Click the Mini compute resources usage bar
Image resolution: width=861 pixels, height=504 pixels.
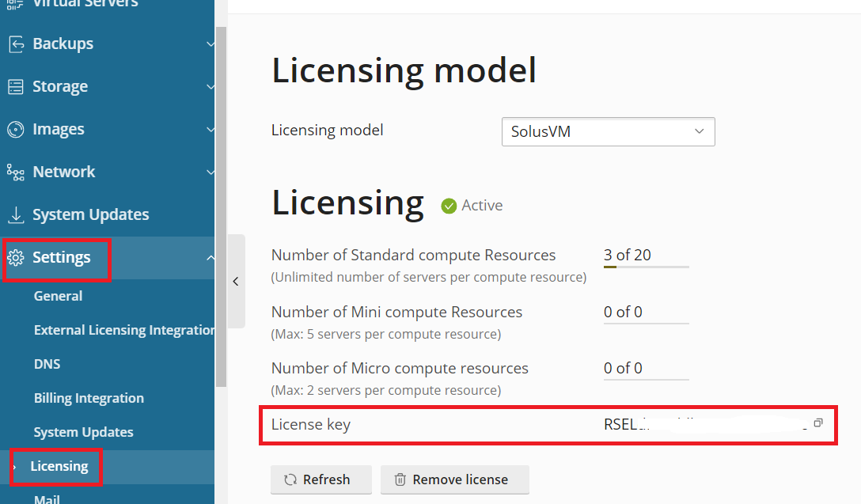pos(647,324)
